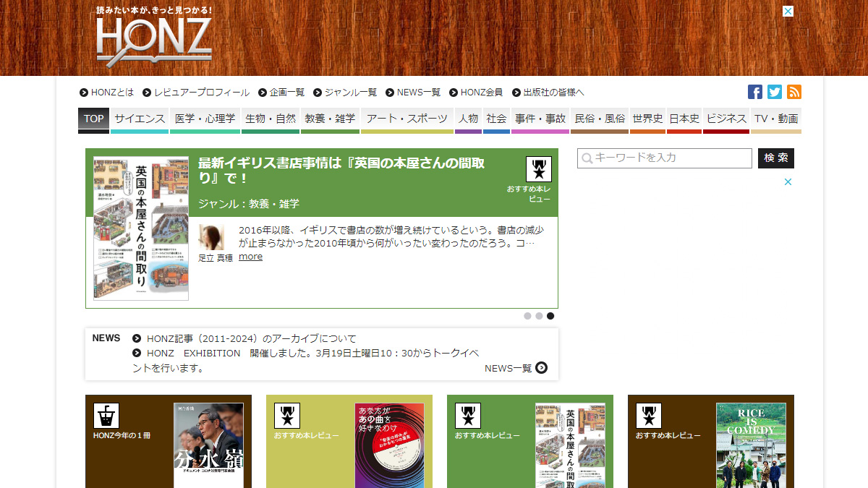868x488 pixels.
Task: Subscribe via the orange RSS feed icon
Action: pyautogui.click(x=793, y=92)
